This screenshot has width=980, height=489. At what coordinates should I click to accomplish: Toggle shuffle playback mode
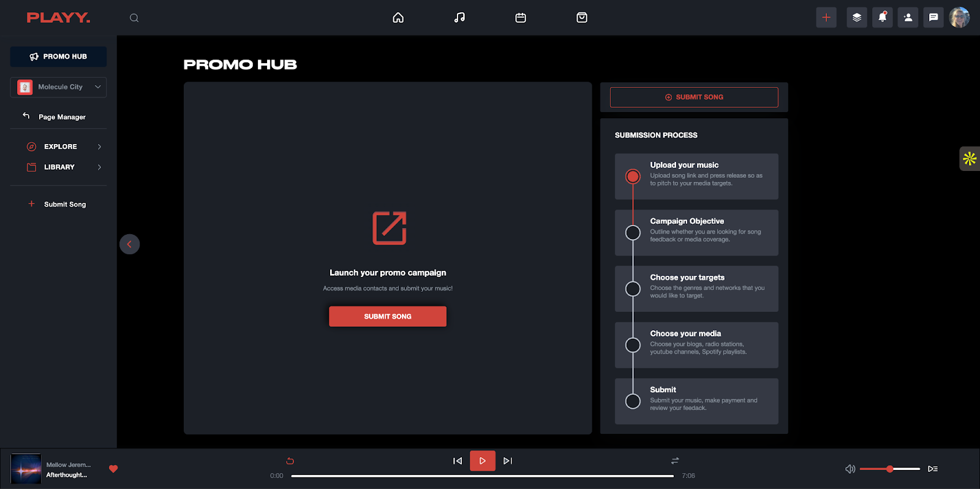pos(675,461)
